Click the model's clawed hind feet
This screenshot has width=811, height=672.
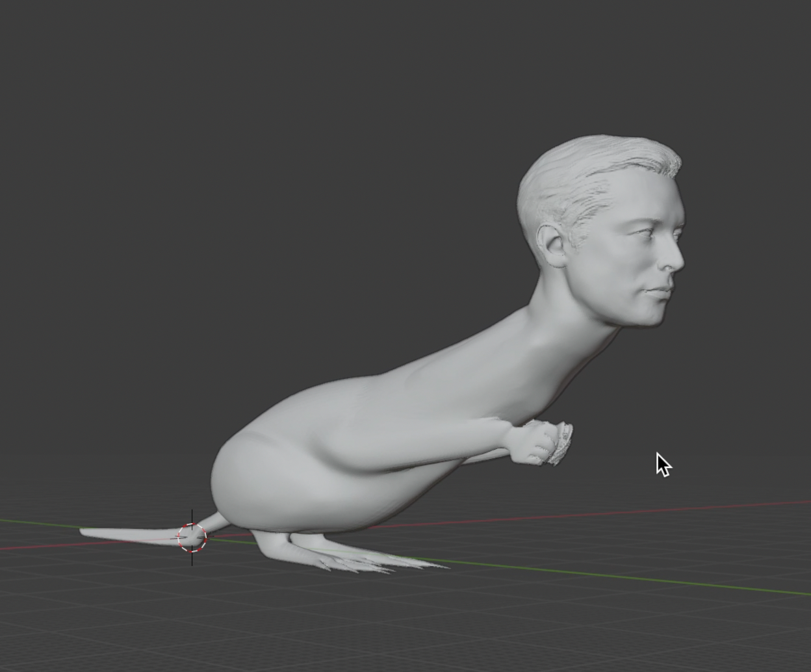[x=351, y=553]
